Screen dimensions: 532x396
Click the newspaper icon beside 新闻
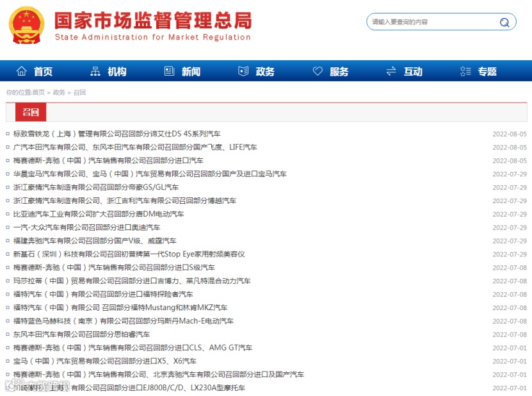(169, 71)
